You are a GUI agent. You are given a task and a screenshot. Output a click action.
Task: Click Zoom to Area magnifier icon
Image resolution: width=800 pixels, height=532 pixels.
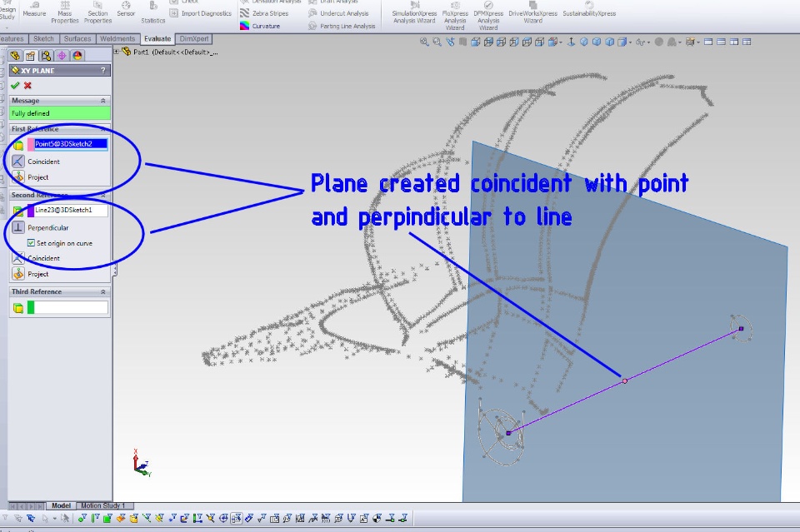tap(437, 42)
